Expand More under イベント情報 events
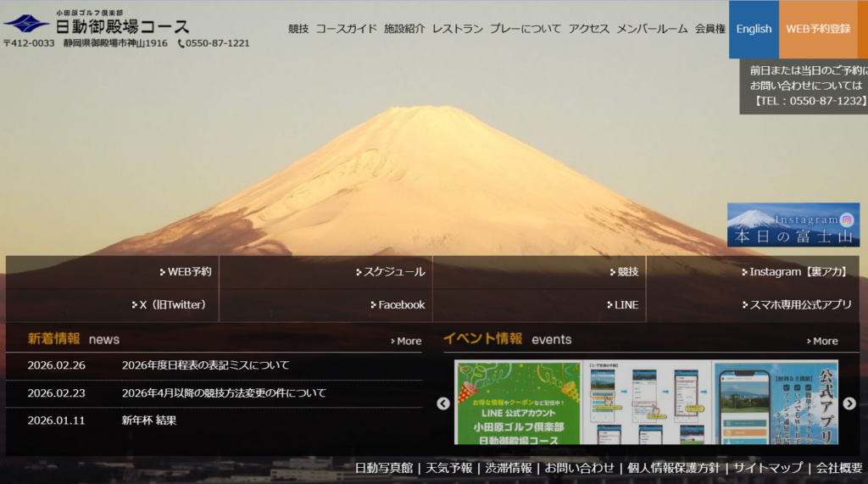Image resolution: width=868 pixels, height=484 pixels. (x=823, y=341)
